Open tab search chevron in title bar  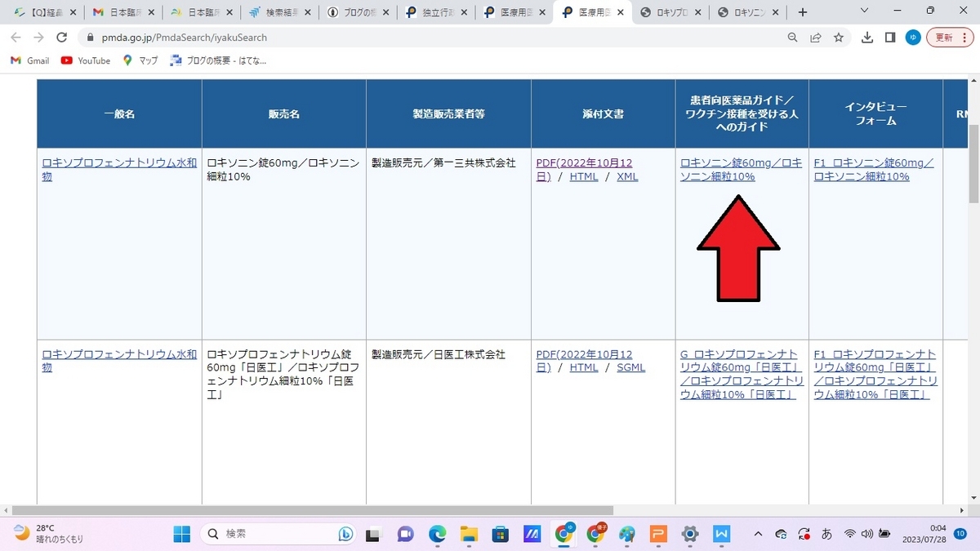click(x=866, y=11)
